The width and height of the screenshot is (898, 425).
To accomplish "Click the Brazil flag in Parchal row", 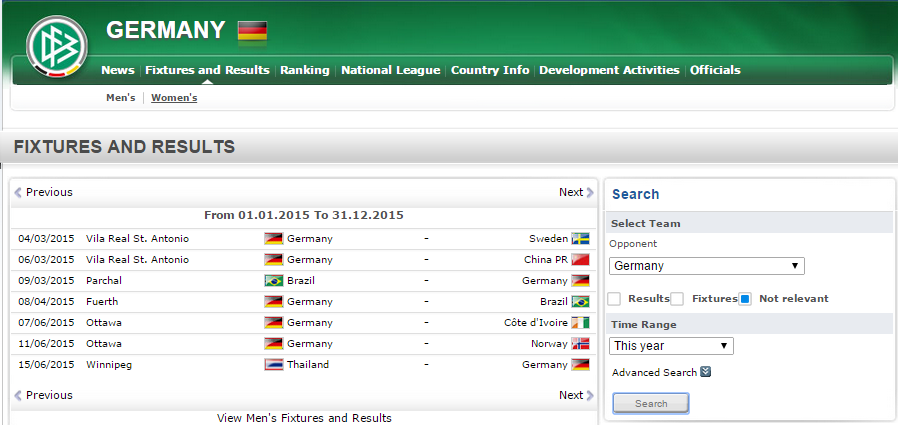I will pos(274,281).
